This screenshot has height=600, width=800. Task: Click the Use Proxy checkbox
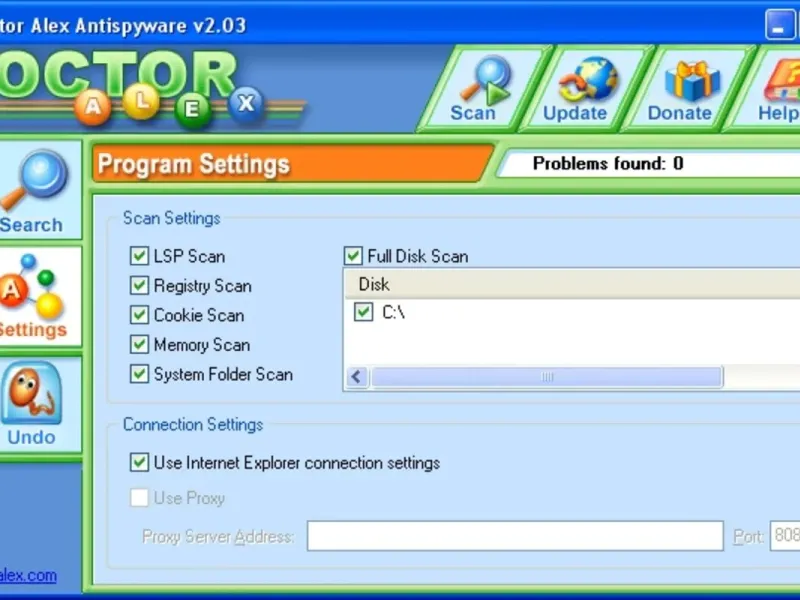point(139,497)
